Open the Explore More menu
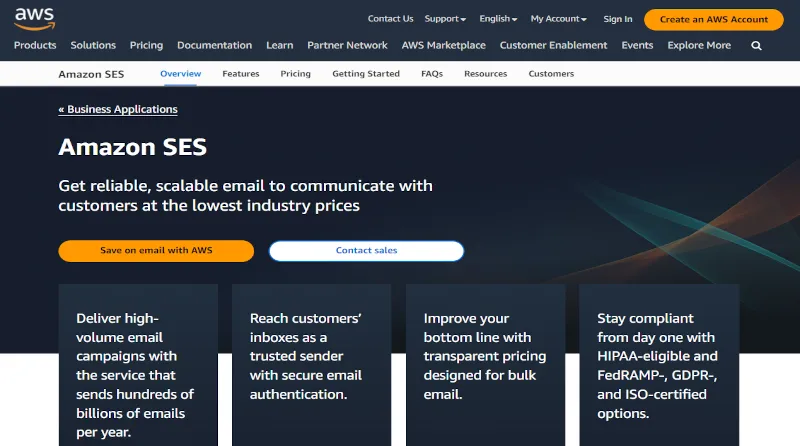Screen dimensions: 800x446 pos(699,45)
